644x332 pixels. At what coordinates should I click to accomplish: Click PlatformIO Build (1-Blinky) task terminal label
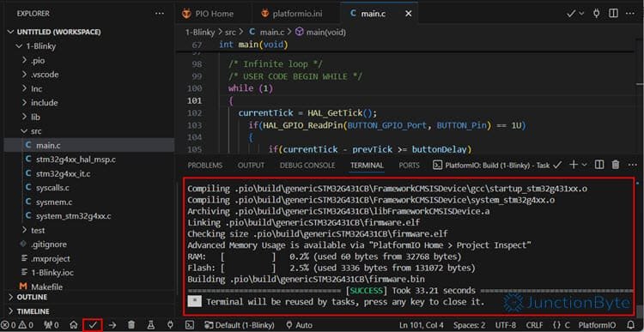click(x=492, y=165)
